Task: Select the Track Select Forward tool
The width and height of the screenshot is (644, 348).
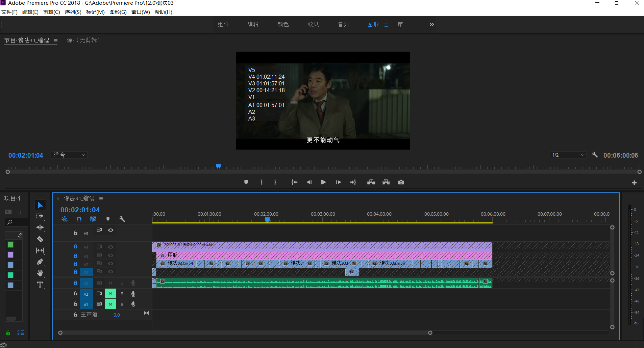Action: point(40,216)
